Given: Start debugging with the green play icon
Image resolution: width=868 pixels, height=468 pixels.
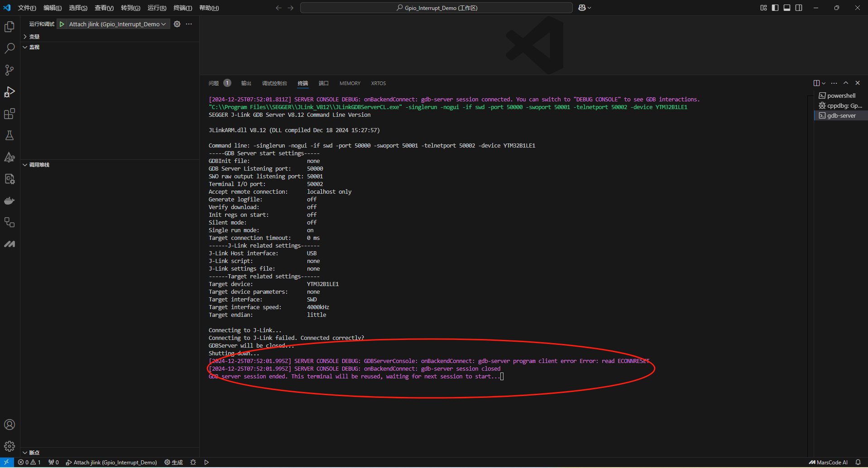Looking at the screenshot, I should pos(62,24).
